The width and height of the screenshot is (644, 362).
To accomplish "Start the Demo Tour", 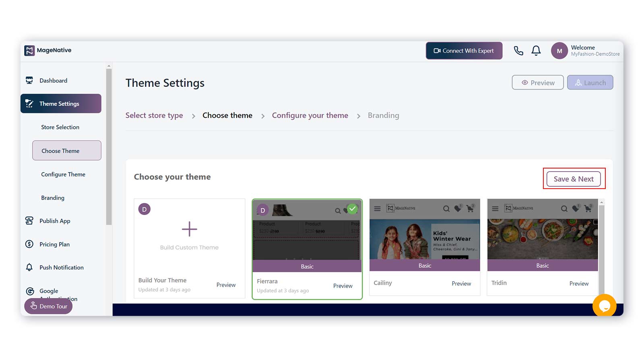I will (48, 306).
